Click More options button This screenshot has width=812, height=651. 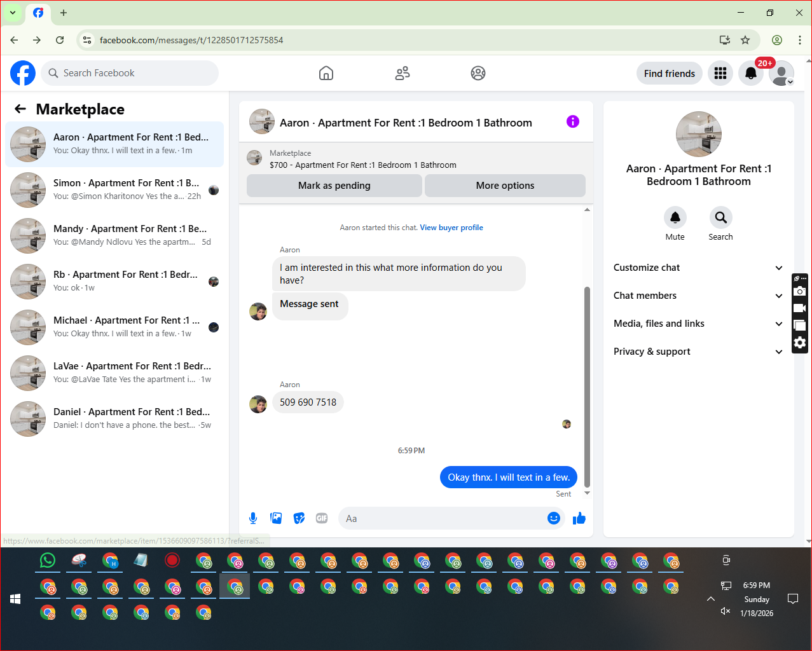click(x=505, y=186)
